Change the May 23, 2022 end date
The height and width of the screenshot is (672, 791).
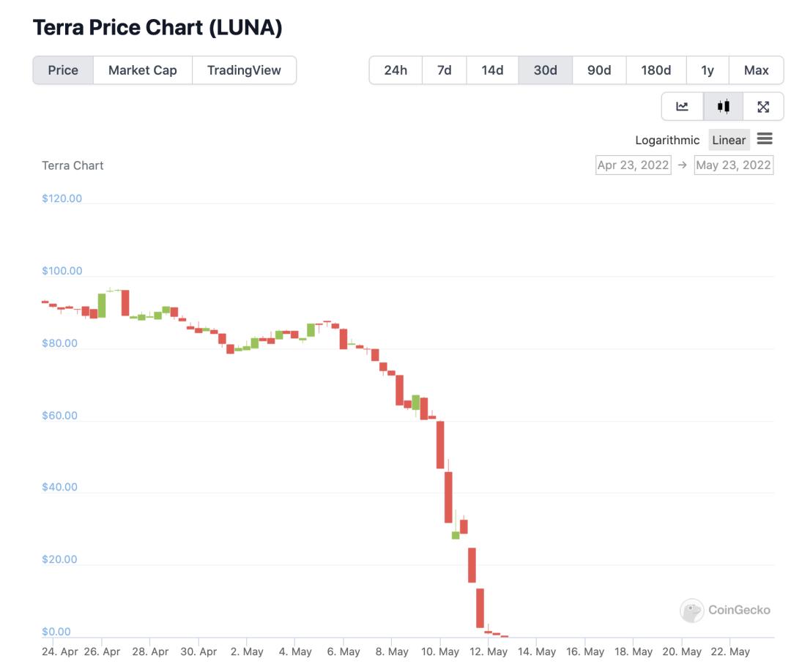coord(733,165)
